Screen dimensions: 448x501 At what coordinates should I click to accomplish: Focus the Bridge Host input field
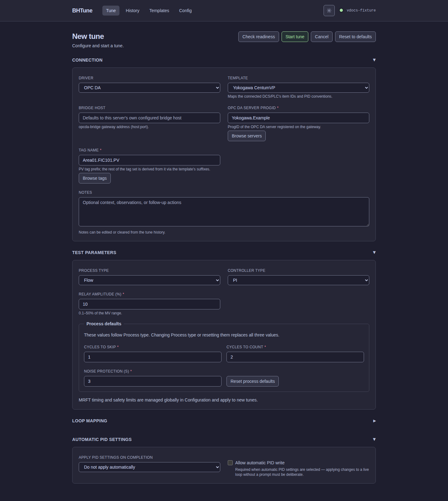tap(149, 118)
